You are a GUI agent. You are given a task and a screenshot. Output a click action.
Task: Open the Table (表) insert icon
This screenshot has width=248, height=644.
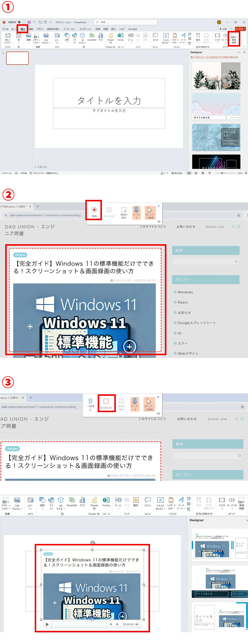coord(19,38)
